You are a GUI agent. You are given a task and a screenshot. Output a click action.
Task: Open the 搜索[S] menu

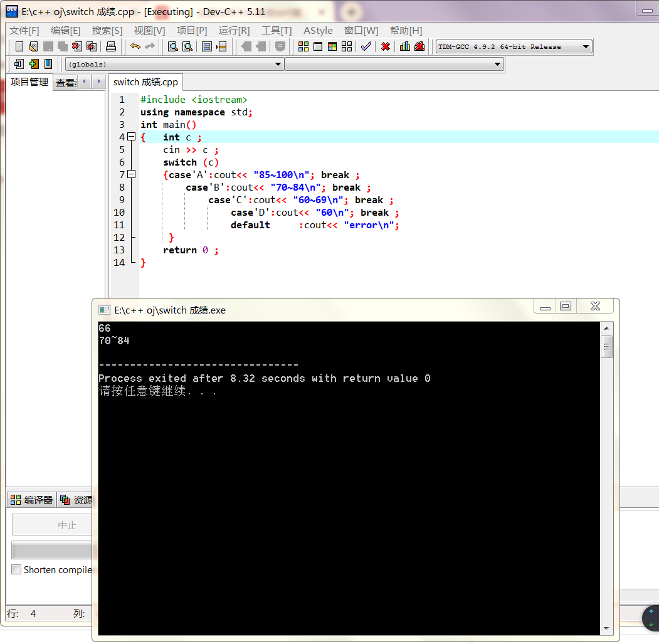[107, 31]
